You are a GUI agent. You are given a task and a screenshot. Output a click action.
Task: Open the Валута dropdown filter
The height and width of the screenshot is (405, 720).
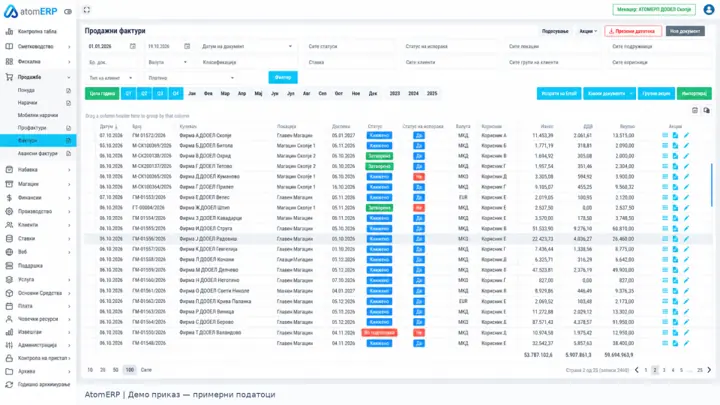167,62
